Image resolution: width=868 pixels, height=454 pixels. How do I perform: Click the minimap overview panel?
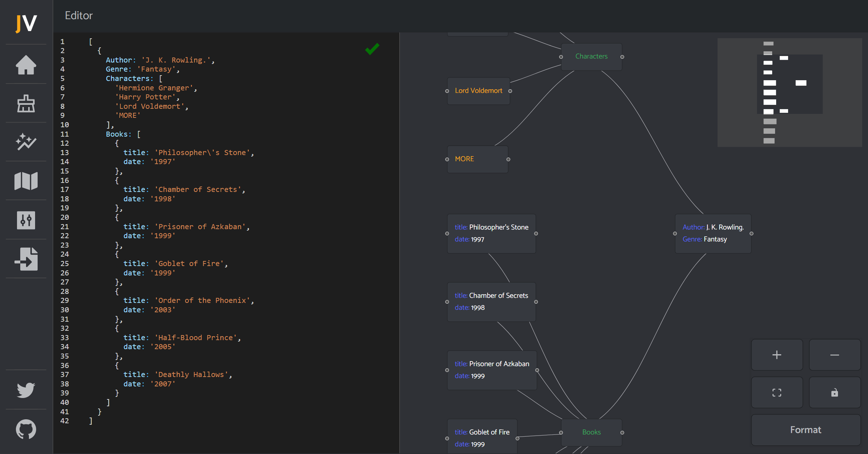coord(790,93)
